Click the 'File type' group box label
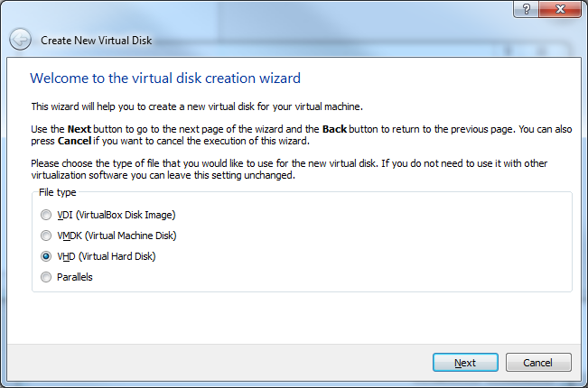 58,192
